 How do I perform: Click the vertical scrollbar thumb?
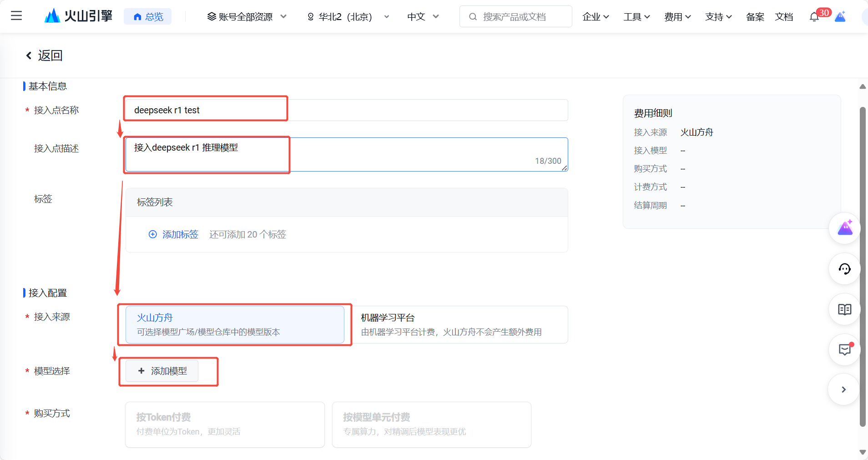863,267
